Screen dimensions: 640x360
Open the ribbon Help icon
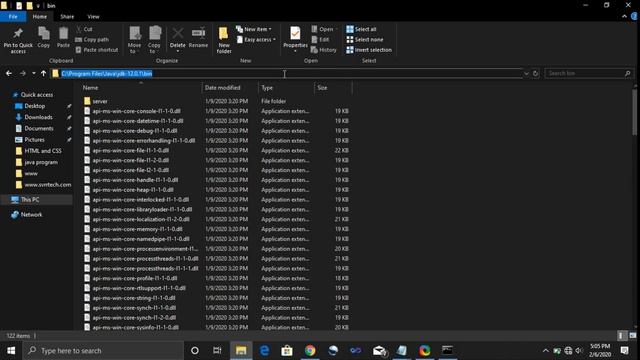[634, 16]
